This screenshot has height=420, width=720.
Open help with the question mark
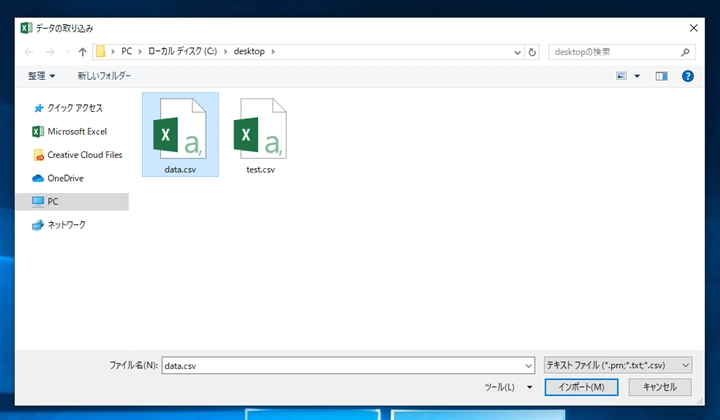[687, 76]
